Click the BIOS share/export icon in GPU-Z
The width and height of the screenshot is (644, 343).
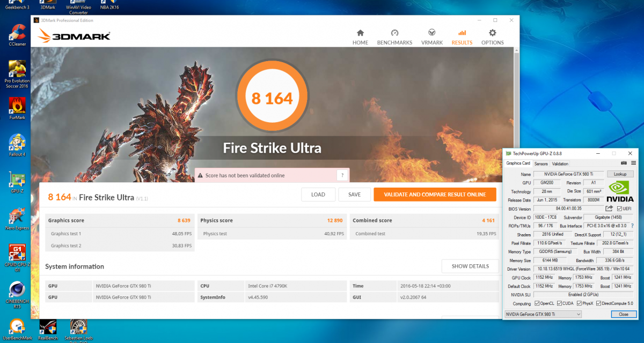tap(609, 208)
